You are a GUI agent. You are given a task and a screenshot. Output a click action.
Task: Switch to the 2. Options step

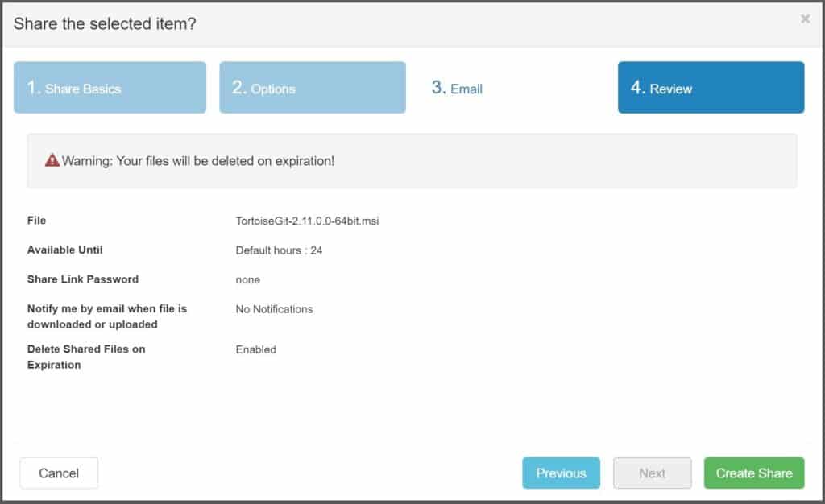(x=313, y=88)
